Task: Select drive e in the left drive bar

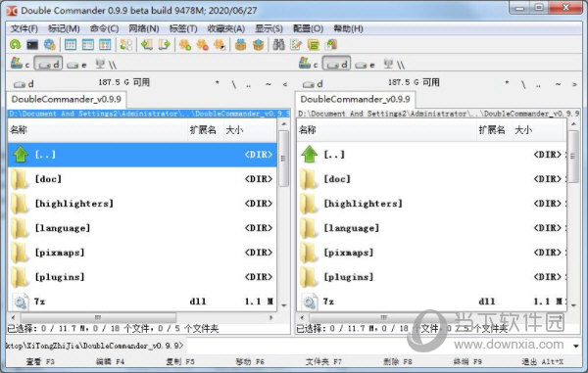Action: (x=76, y=65)
